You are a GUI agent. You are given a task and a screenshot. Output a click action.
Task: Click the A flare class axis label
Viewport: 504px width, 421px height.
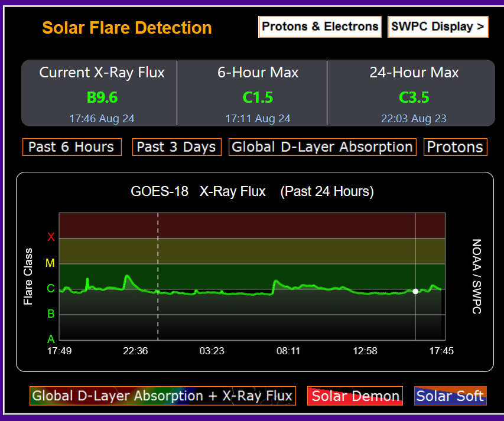pos(51,339)
